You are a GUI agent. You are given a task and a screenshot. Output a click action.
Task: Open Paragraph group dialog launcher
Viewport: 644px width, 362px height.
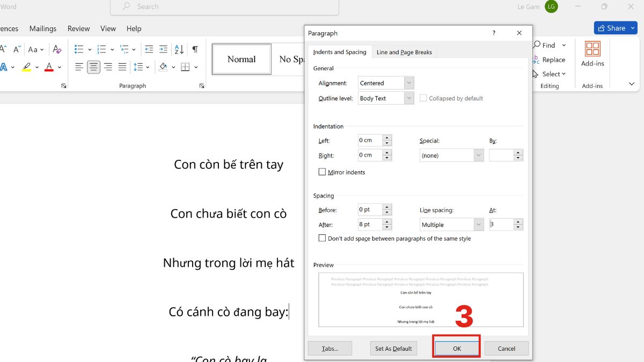202,86
